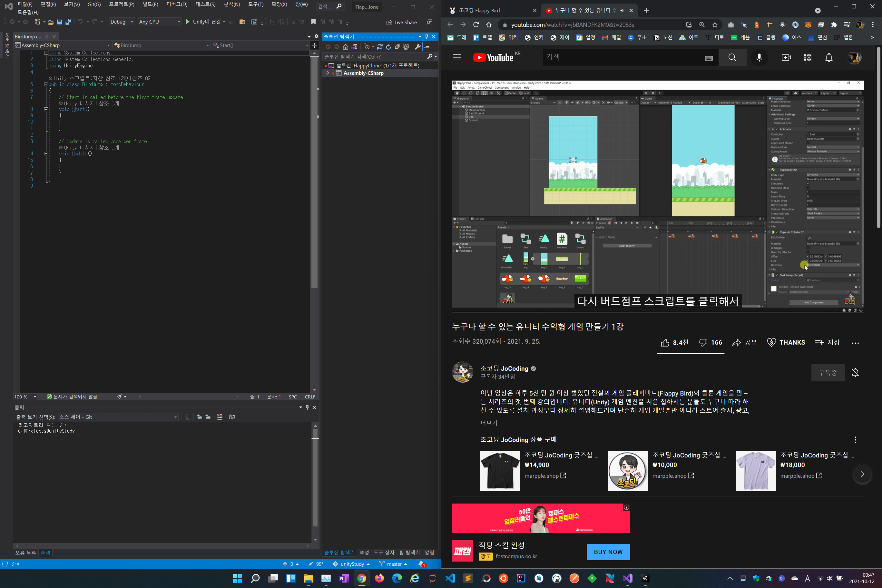Image resolution: width=882 pixels, height=588 pixels.
Task: Toggle the subscription notification bell for JoCoding
Action: [x=855, y=372]
